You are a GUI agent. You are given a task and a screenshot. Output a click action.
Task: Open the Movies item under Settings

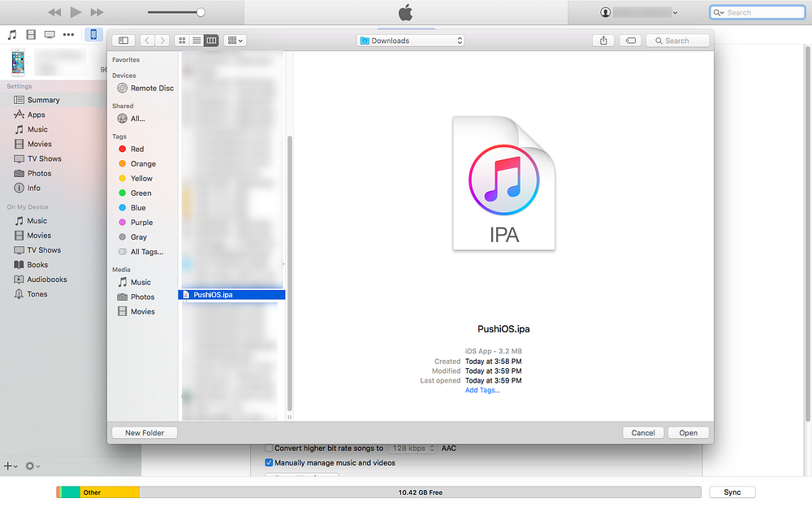(39, 144)
